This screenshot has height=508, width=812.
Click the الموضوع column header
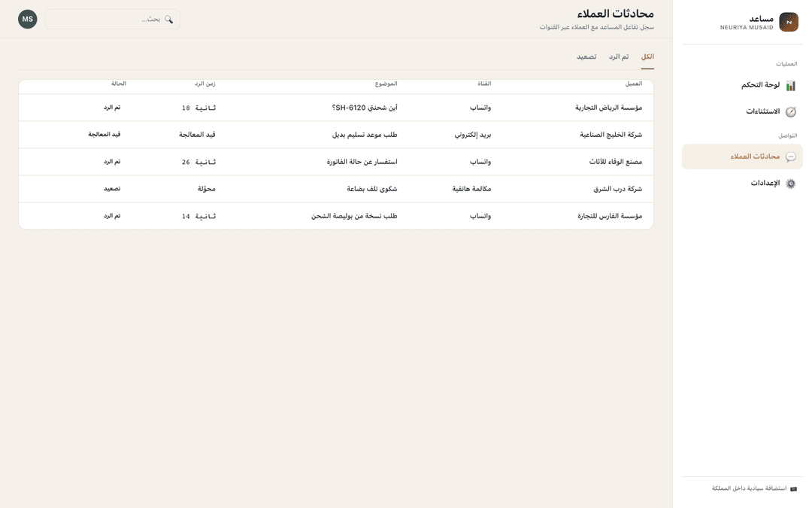386,84
